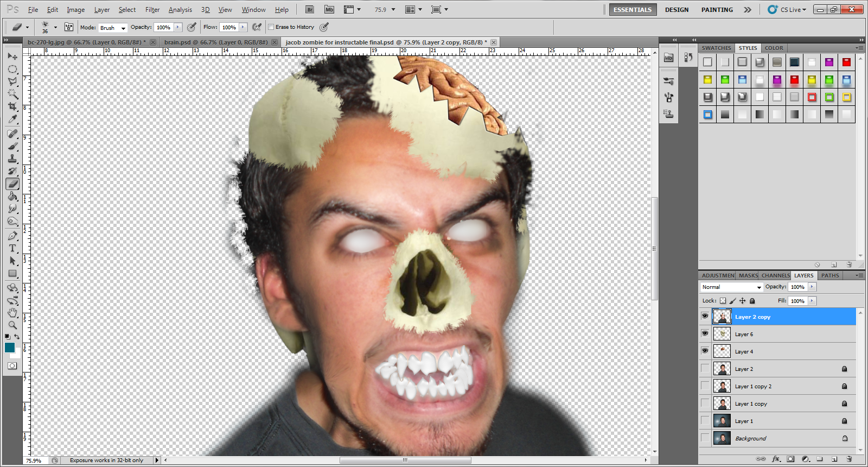Select the Clone Stamp tool
The image size is (868, 467).
point(12,159)
